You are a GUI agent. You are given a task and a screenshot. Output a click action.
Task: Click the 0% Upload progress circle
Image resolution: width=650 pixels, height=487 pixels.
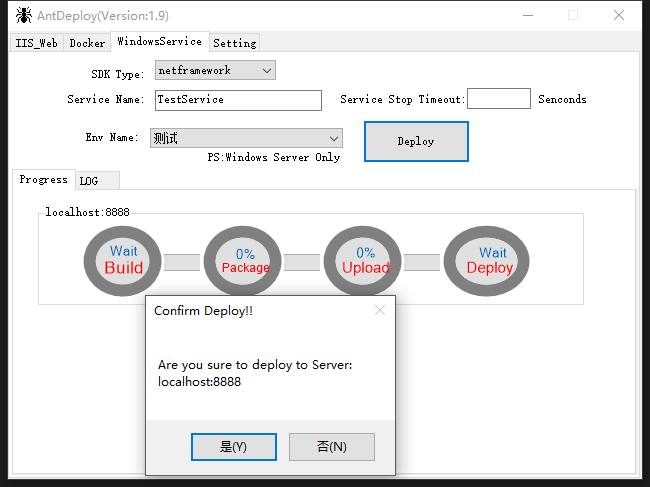(x=363, y=261)
